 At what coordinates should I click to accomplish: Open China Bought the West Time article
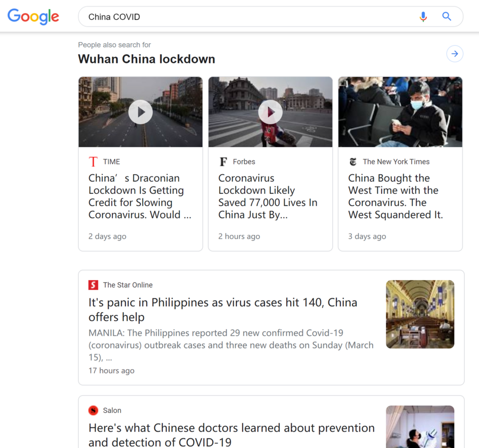tap(395, 197)
